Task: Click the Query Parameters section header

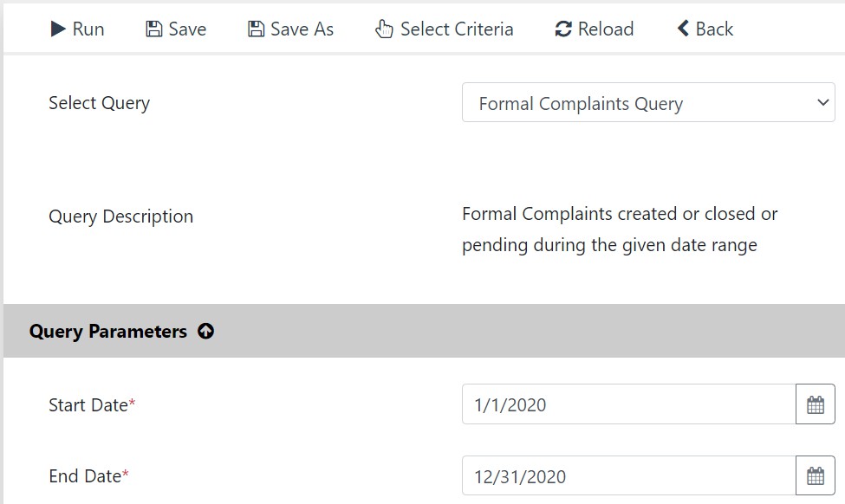Action: coord(424,331)
